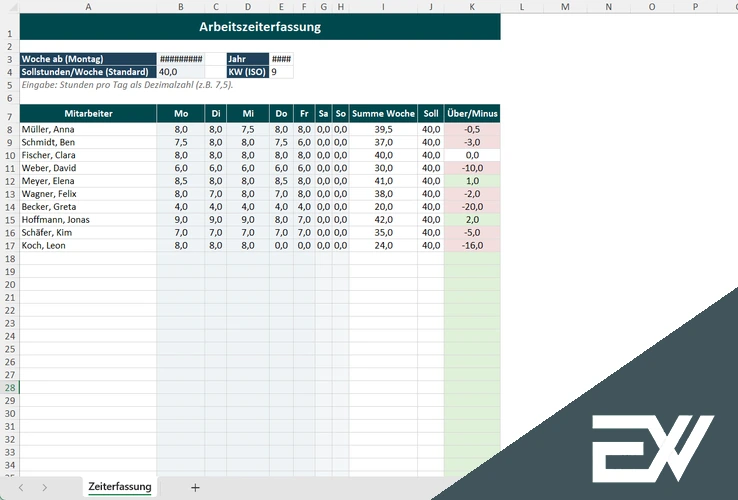The height and width of the screenshot is (500, 738).
Task: Select the Über/Minus header cell
Action: tap(472, 114)
